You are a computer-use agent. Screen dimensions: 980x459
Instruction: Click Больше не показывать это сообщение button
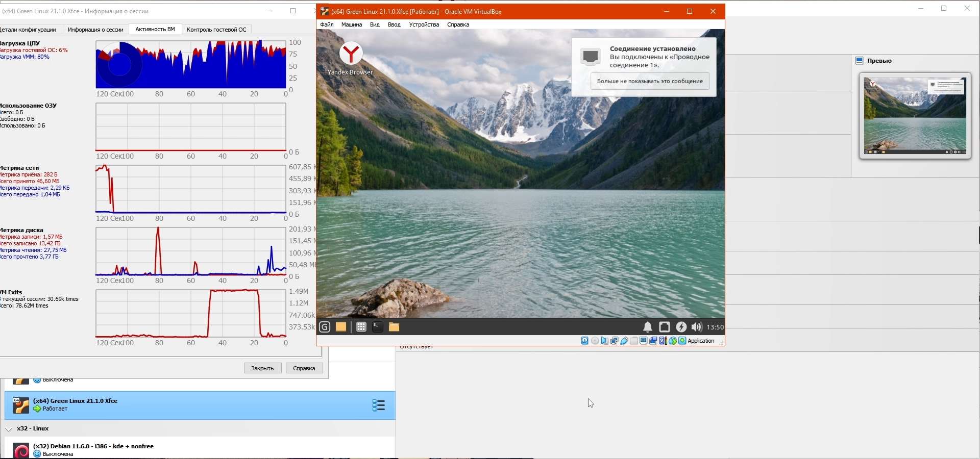650,81
